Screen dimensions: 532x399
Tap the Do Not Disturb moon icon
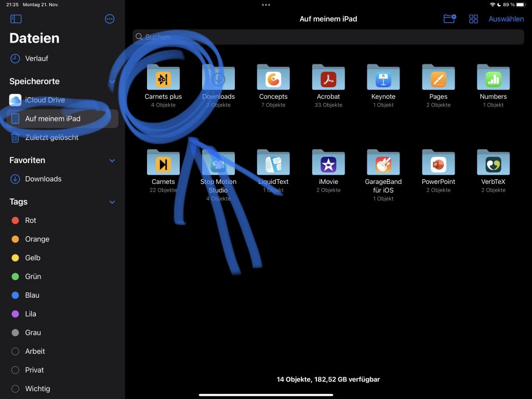(499, 4)
